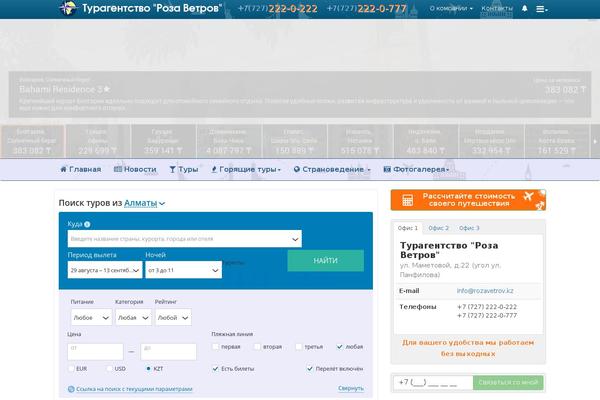The width and height of the screenshot is (600, 400).
Task: Expand the Фотогалерея menu
Action: tap(416, 169)
